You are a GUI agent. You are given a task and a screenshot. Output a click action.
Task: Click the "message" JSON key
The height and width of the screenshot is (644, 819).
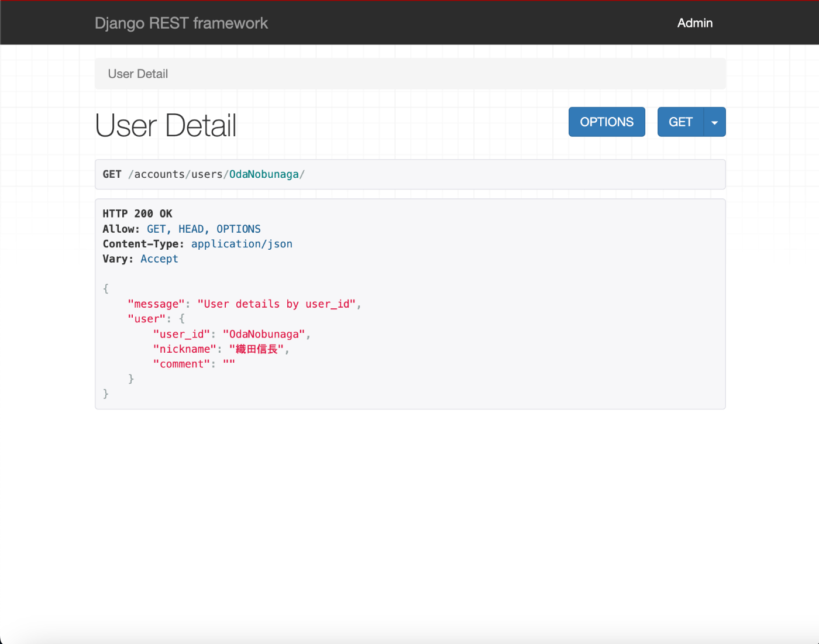point(156,304)
